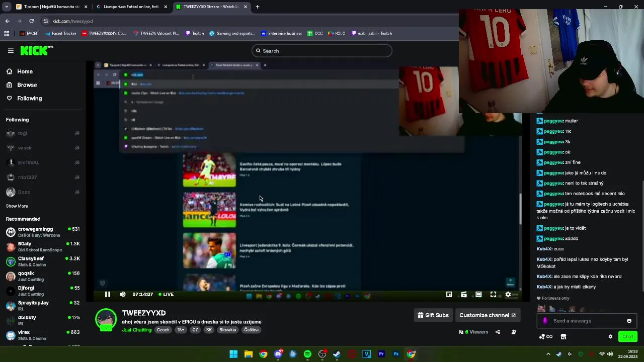Send message with the Chat button

pyautogui.click(x=627, y=337)
